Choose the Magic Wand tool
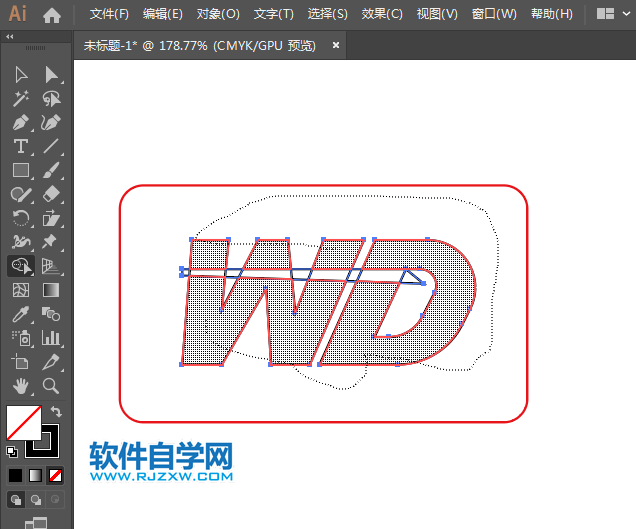The width and height of the screenshot is (636, 529). [x=21, y=99]
